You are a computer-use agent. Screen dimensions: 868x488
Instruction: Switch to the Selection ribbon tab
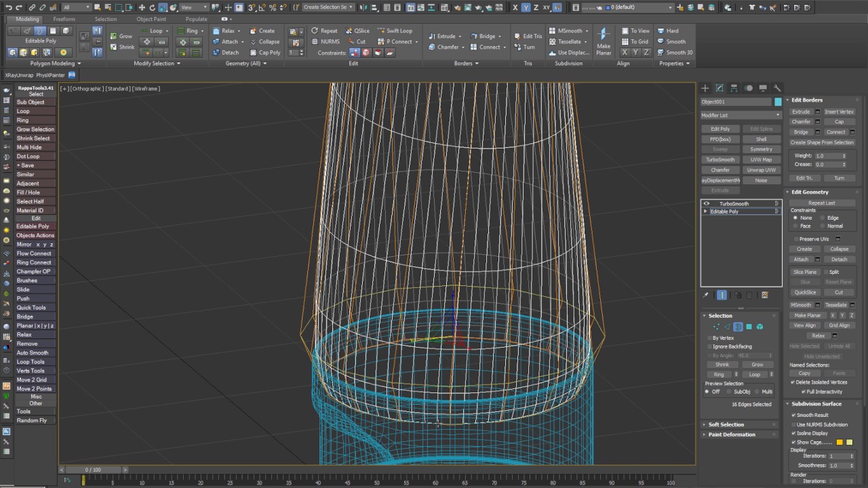pyautogui.click(x=105, y=19)
